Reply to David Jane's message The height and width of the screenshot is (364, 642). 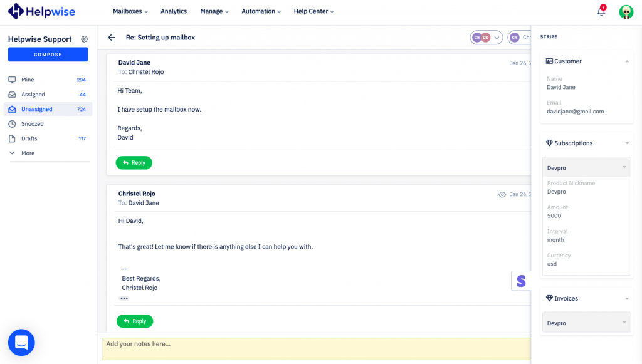pyautogui.click(x=134, y=163)
